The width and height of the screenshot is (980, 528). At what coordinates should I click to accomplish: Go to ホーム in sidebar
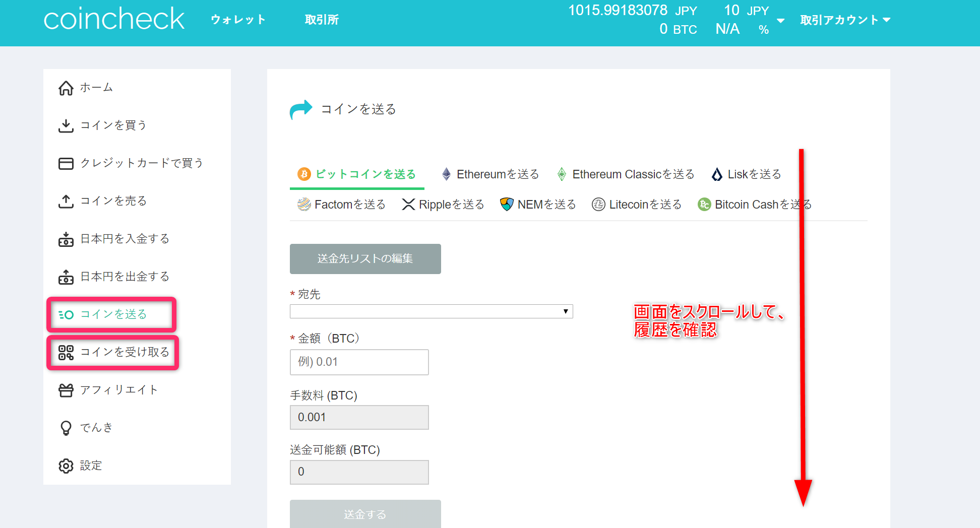(96, 88)
